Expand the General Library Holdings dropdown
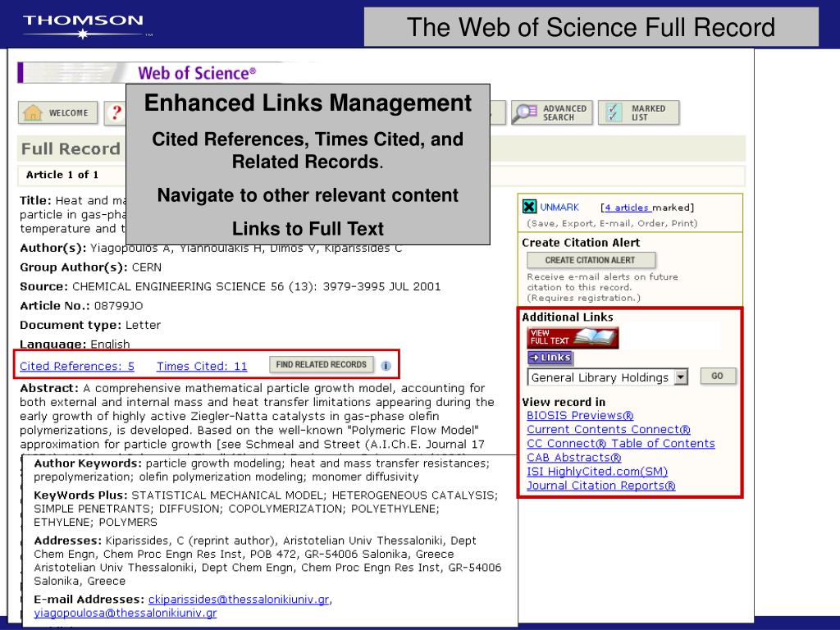 (680, 377)
